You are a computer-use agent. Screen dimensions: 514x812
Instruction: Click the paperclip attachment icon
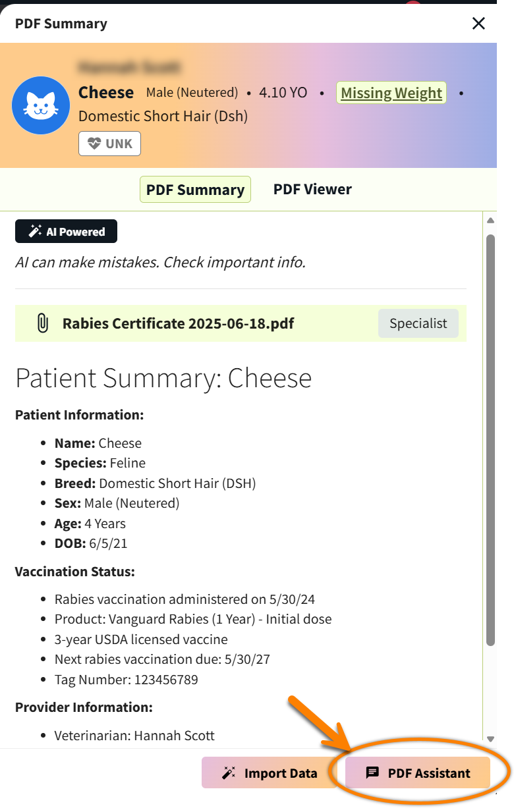coord(42,323)
